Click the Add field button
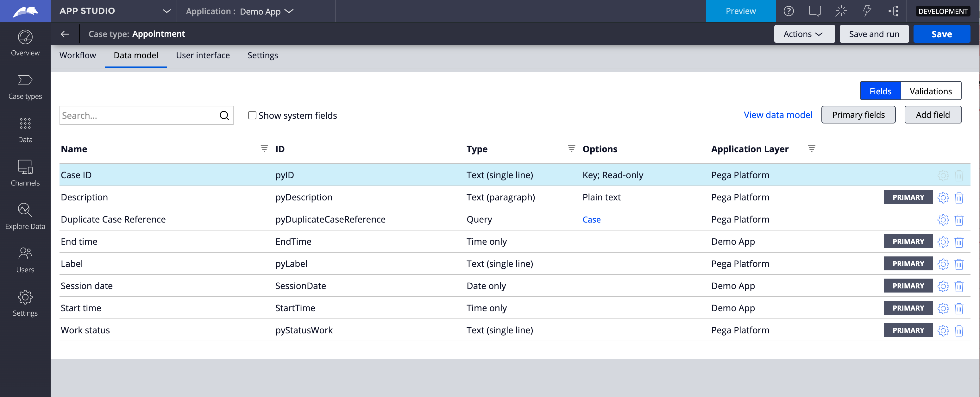This screenshot has height=397, width=980. tap(933, 115)
